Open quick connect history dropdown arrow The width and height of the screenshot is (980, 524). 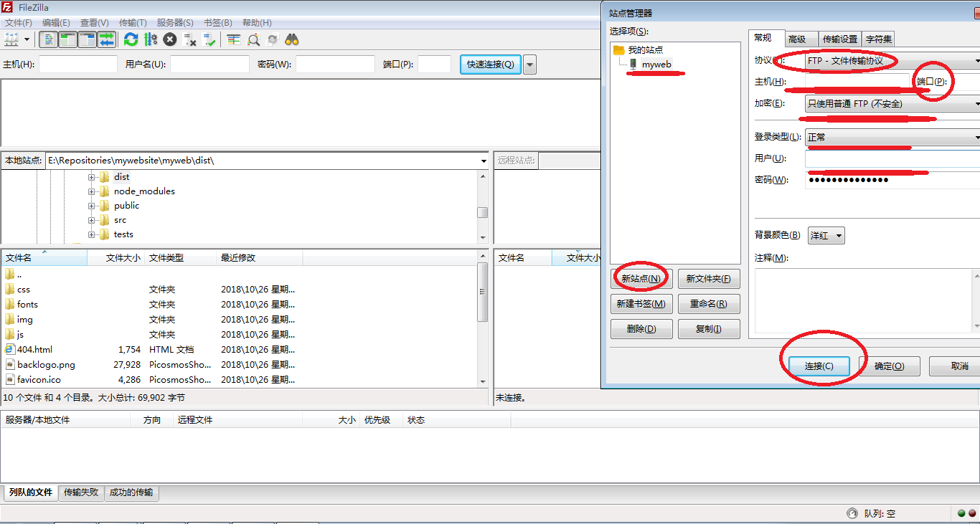pos(530,65)
